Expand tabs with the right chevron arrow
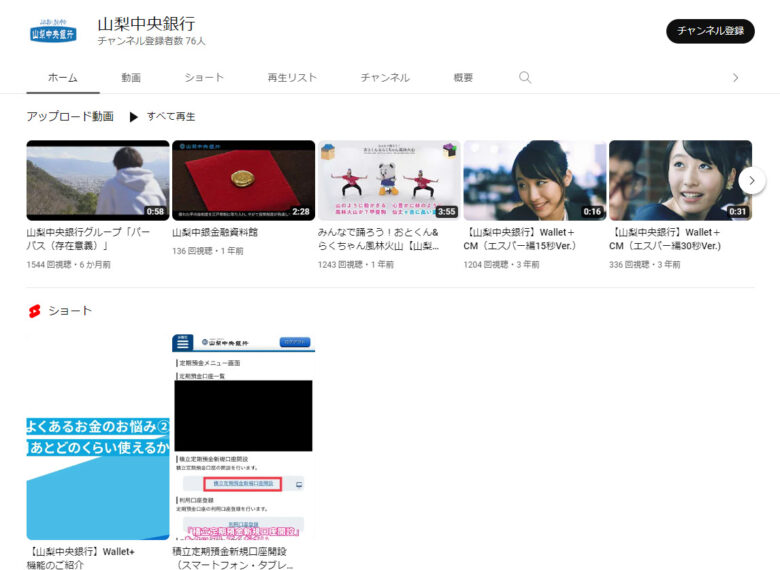 [735, 78]
